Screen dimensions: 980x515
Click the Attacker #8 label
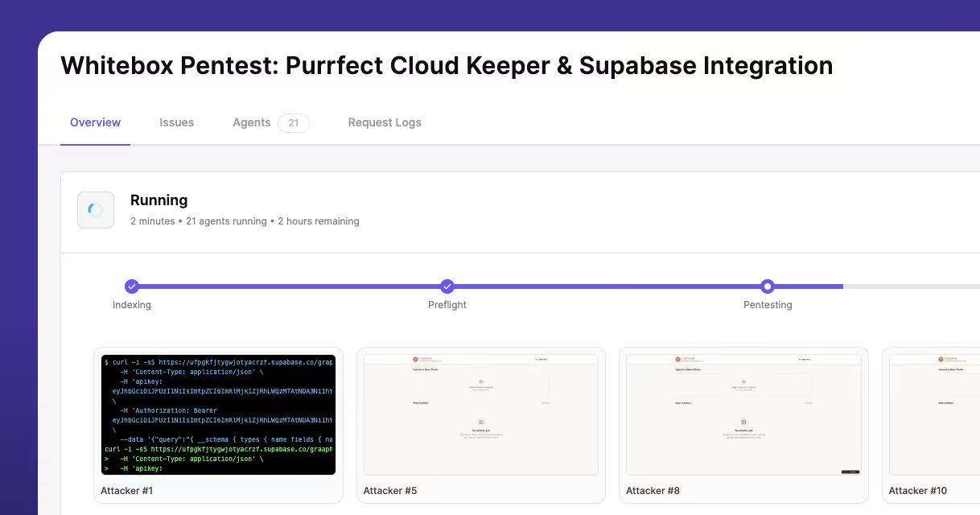click(x=653, y=491)
